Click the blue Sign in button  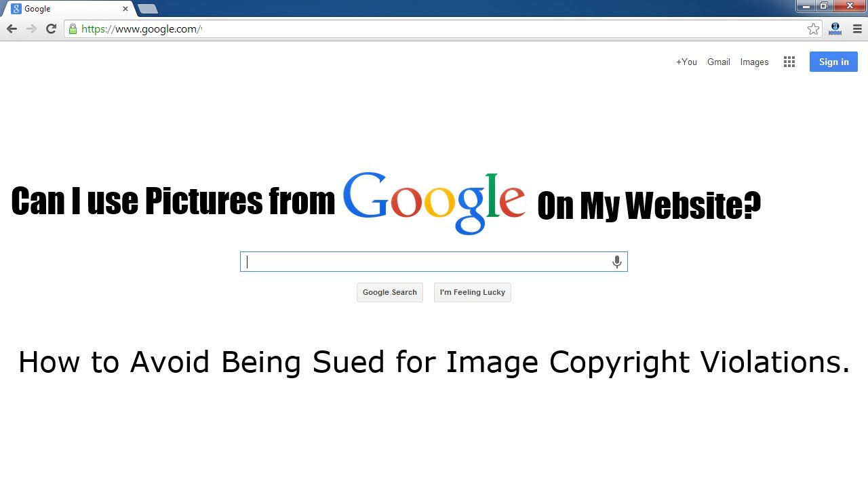(833, 62)
